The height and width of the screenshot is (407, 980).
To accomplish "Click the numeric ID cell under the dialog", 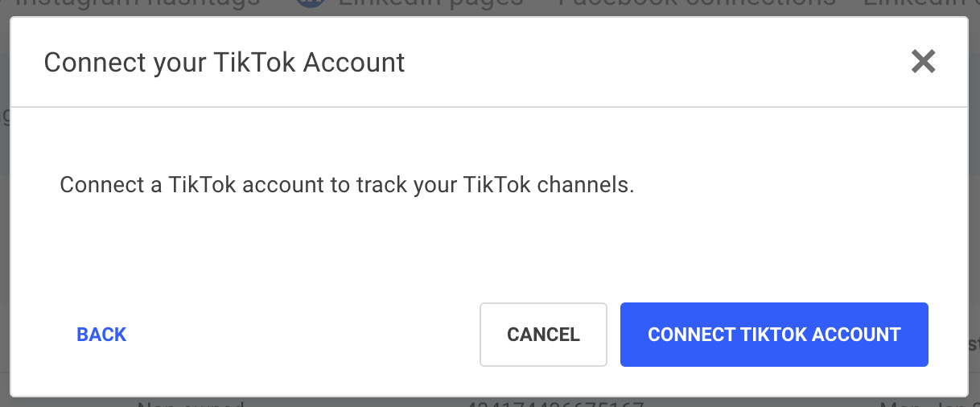I will (x=554, y=402).
